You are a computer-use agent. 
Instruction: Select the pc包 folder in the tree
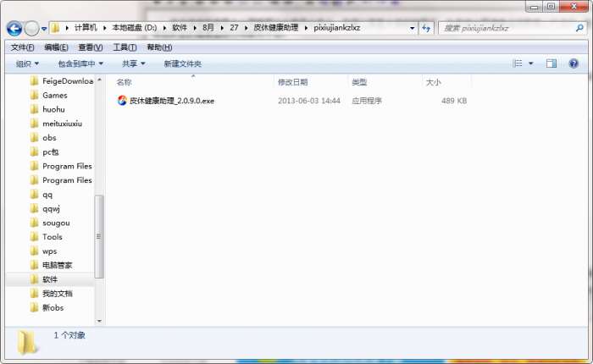(50, 152)
